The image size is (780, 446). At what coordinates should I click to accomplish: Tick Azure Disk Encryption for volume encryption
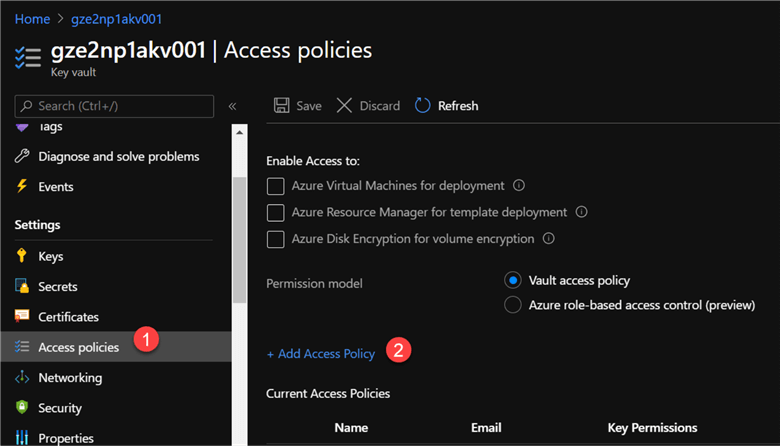coord(276,240)
